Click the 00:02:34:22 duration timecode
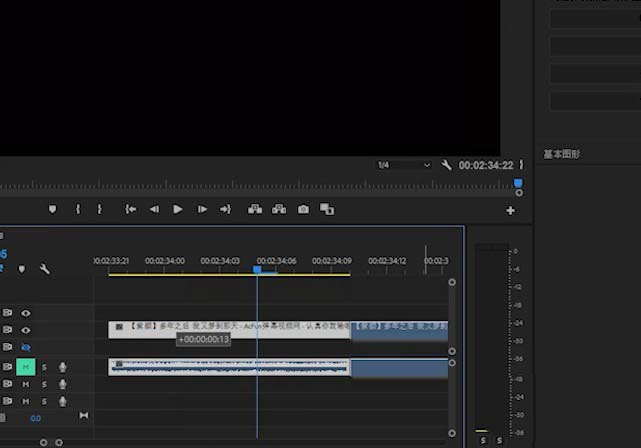The width and height of the screenshot is (641, 448). (486, 165)
